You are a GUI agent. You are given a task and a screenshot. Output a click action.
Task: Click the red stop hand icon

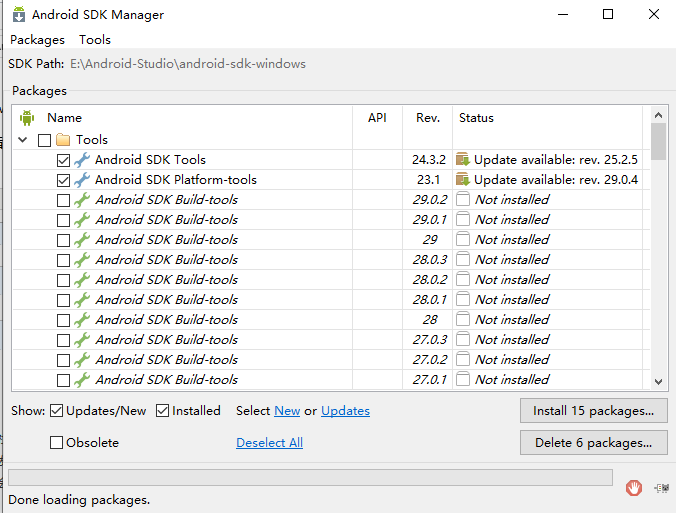[x=633, y=488]
